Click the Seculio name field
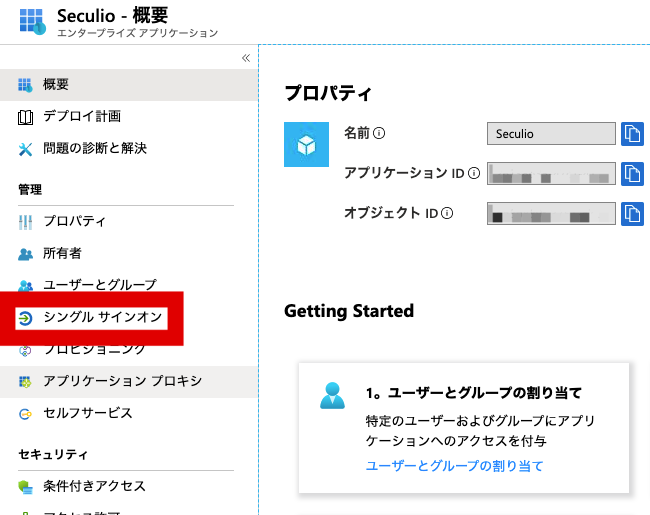Image resolution: width=650 pixels, height=515 pixels. tap(551, 134)
